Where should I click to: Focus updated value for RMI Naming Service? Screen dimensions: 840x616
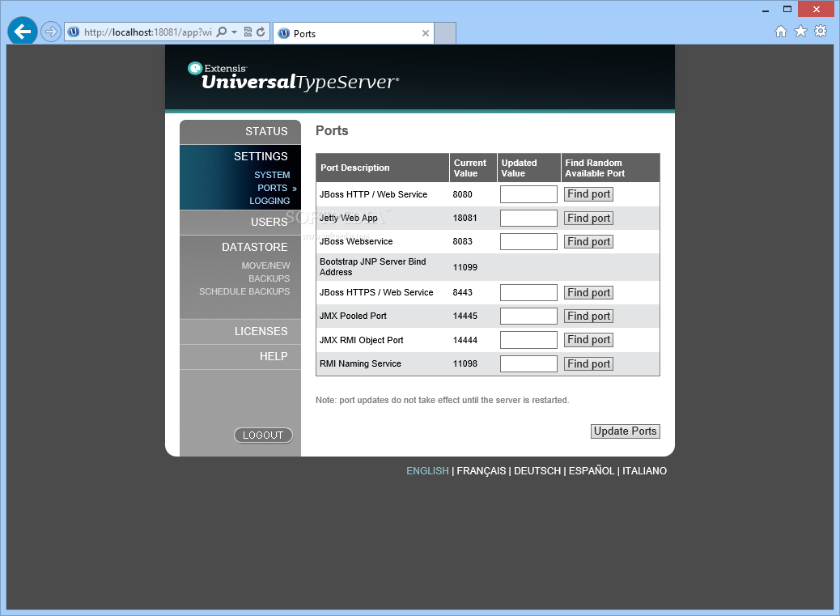click(x=528, y=363)
